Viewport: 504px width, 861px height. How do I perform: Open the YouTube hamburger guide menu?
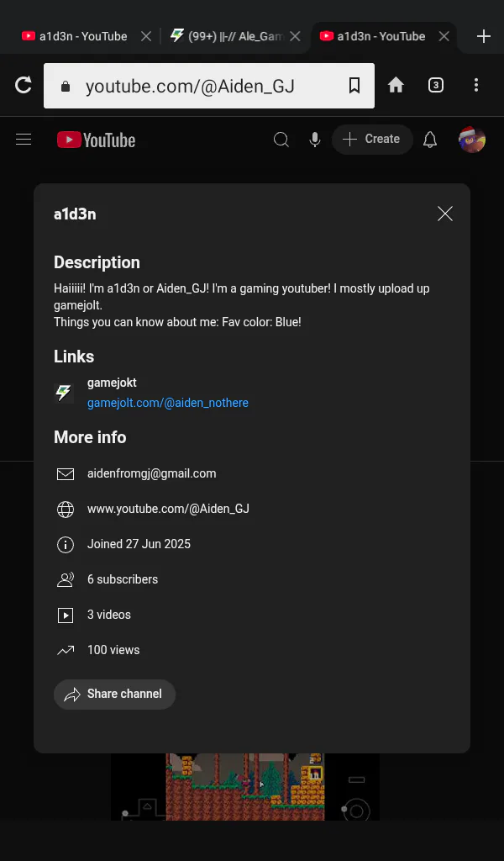[x=24, y=140]
